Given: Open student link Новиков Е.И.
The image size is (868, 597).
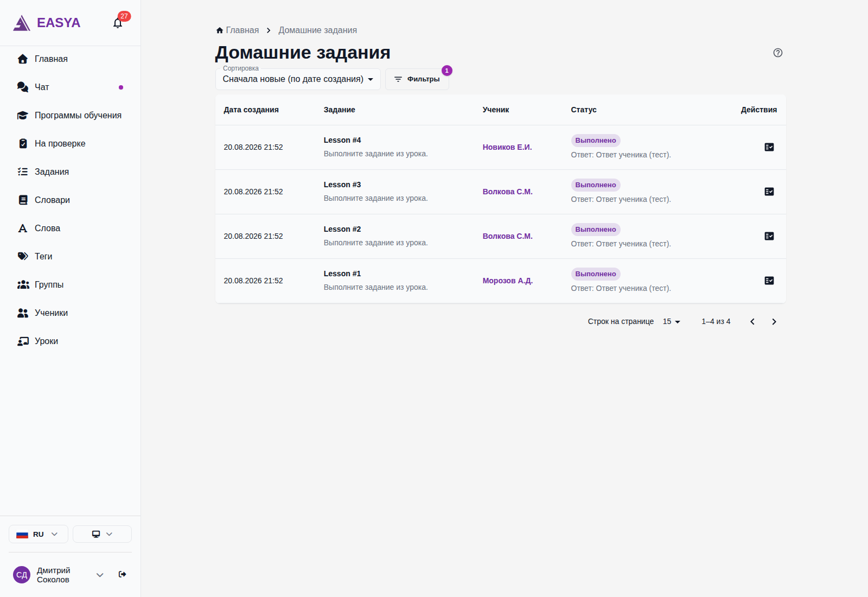Looking at the screenshot, I should point(507,147).
